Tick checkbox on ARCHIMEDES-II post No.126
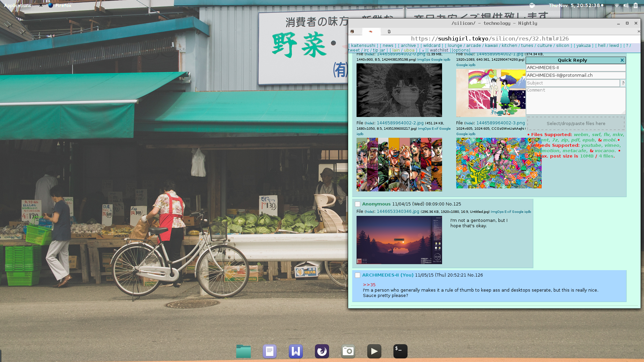This screenshot has height=362, width=644. click(x=358, y=275)
